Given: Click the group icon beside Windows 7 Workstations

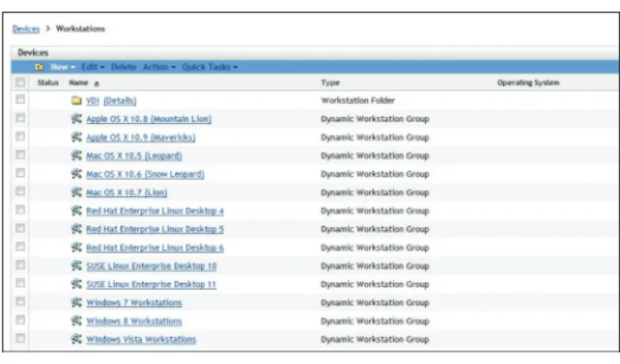Looking at the screenshot, I should pyautogui.click(x=77, y=303).
